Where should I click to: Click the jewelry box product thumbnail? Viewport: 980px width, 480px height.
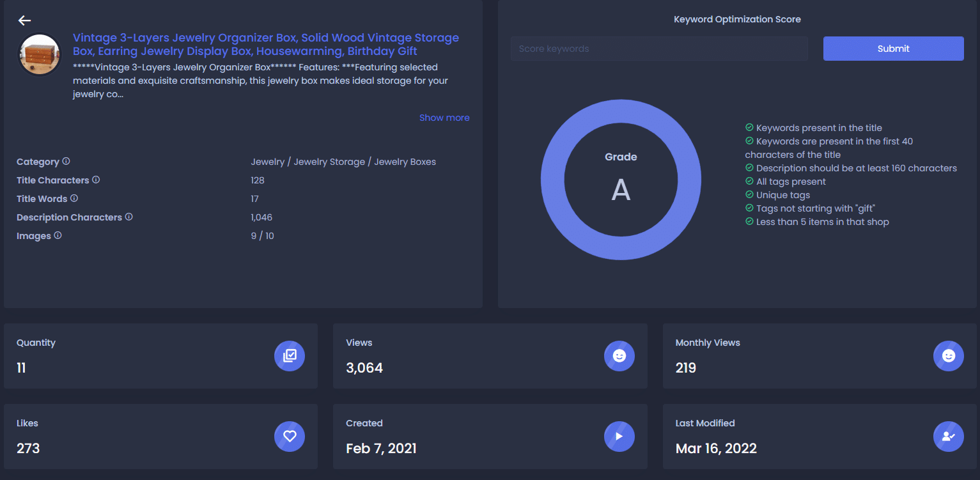[x=40, y=54]
